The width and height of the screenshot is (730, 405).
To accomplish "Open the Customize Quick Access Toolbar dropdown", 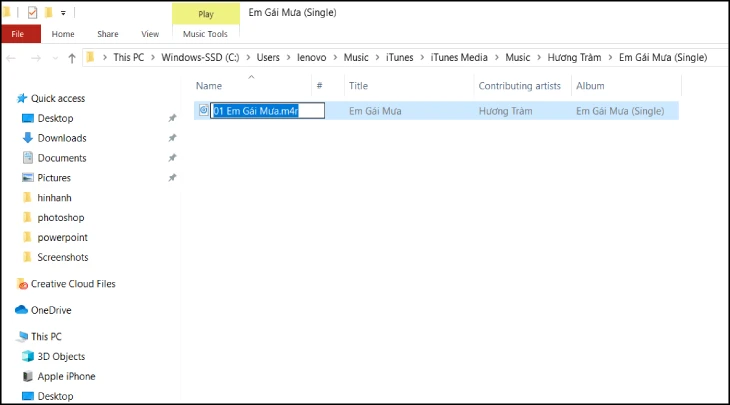I will [x=64, y=14].
